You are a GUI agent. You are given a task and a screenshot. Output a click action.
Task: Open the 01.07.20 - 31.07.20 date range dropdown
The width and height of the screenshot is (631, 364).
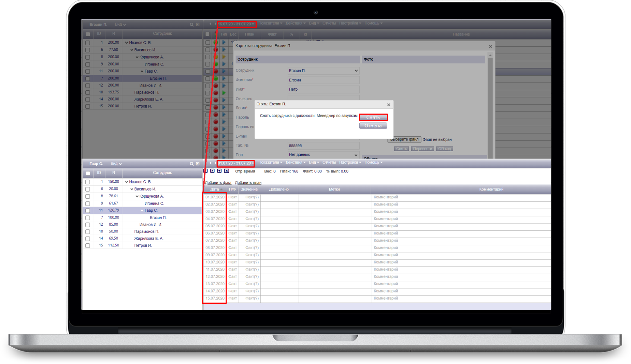[x=235, y=163]
